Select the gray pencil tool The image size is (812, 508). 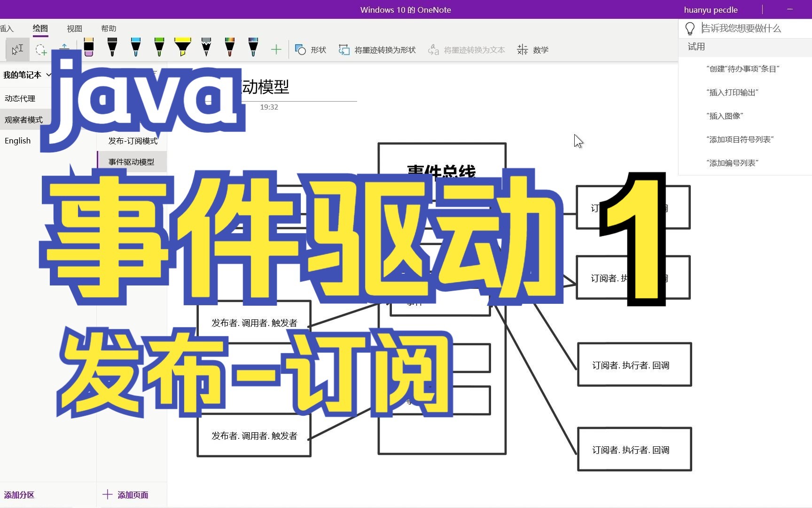tap(206, 48)
